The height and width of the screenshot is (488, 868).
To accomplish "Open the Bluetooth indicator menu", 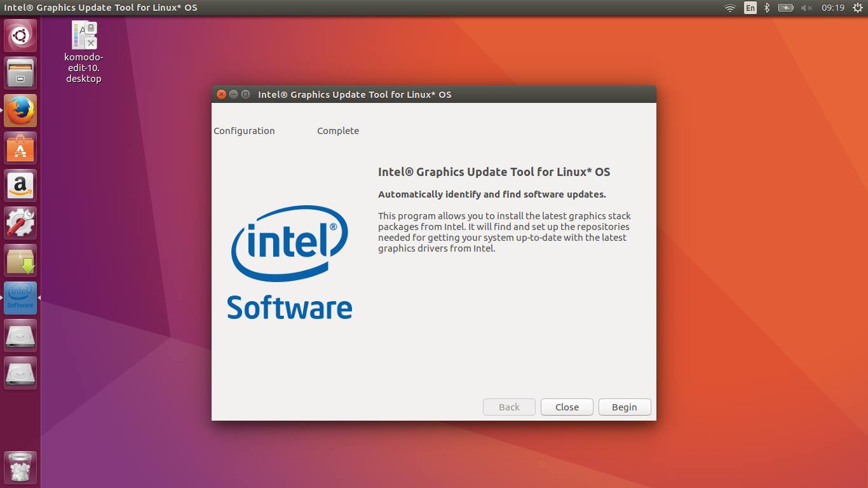I will [x=767, y=8].
